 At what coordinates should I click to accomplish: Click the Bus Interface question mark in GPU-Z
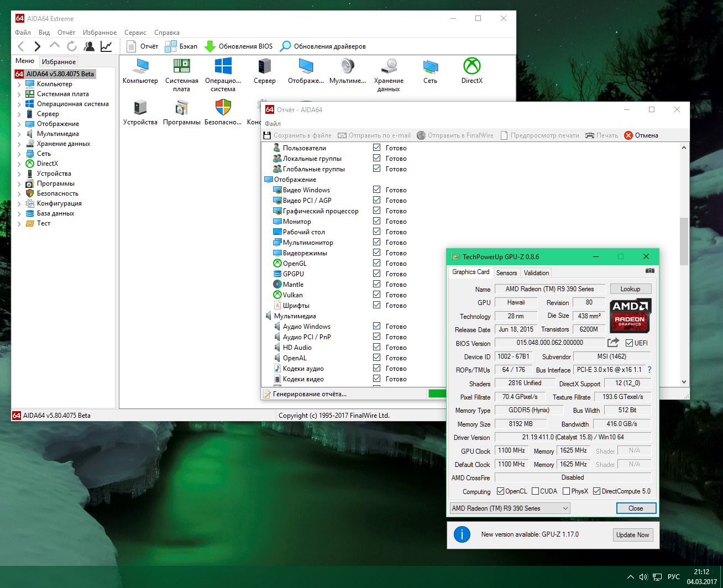(x=649, y=370)
